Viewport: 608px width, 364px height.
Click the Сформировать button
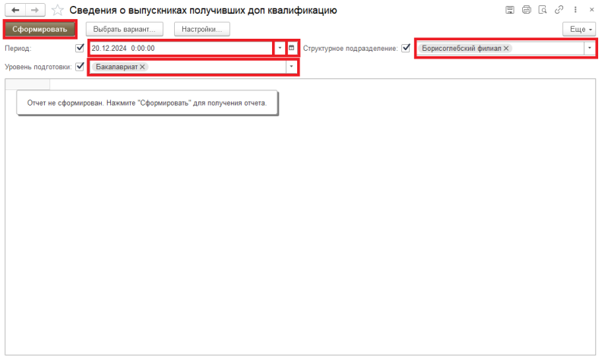pyautogui.click(x=40, y=29)
